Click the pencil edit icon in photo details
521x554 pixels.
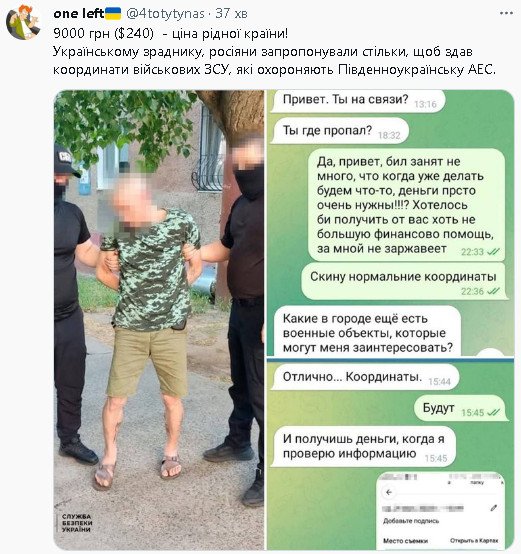(x=494, y=508)
